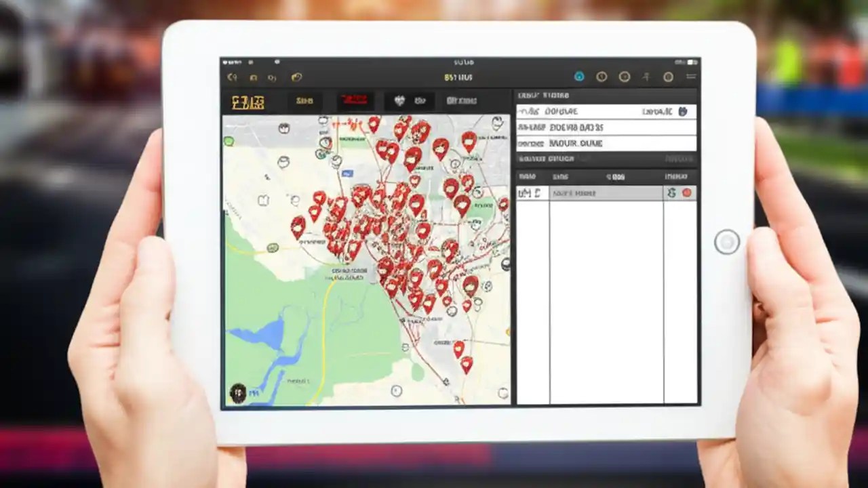Toggle the refresh icon beside the back arrow
Image resolution: width=868 pixels, height=488 pixels.
273,77
